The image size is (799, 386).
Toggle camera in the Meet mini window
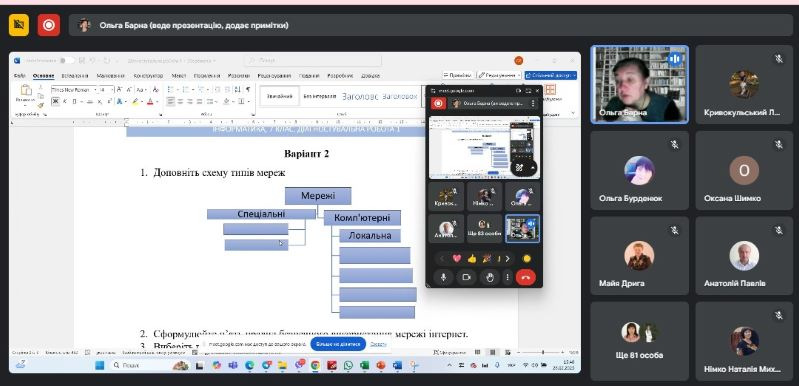pyautogui.click(x=466, y=277)
